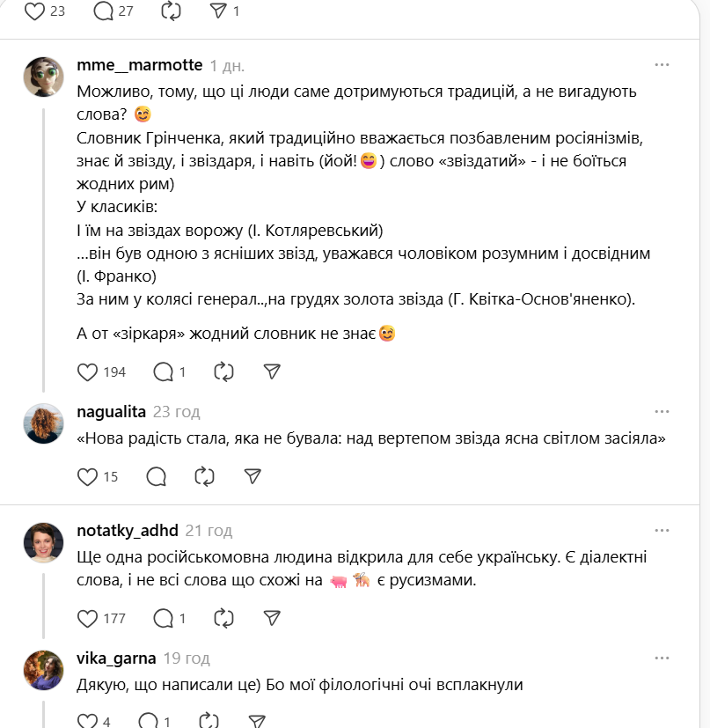The width and height of the screenshot is (710, 728).
Task: Open more options for notatky_adhd comment
Action: (662, 530)
